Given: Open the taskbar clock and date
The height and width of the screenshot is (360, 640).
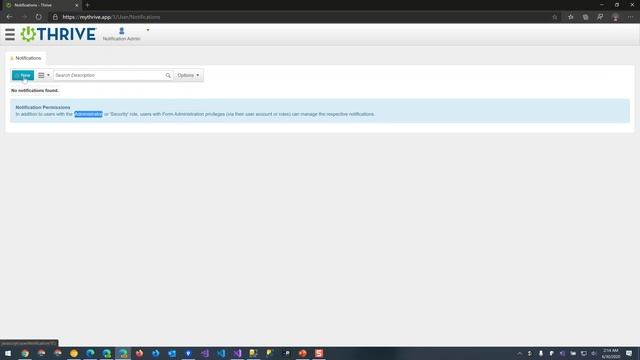Looking at the screenshot, I should [x=611, y=353].
